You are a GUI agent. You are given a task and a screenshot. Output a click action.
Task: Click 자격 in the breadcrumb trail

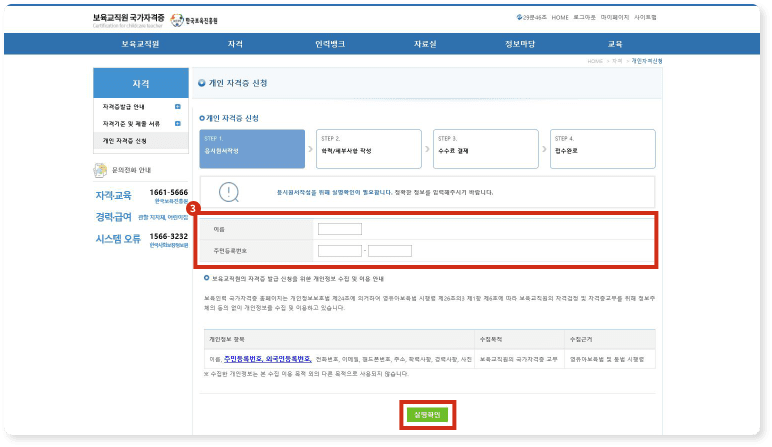click(617, 61)
